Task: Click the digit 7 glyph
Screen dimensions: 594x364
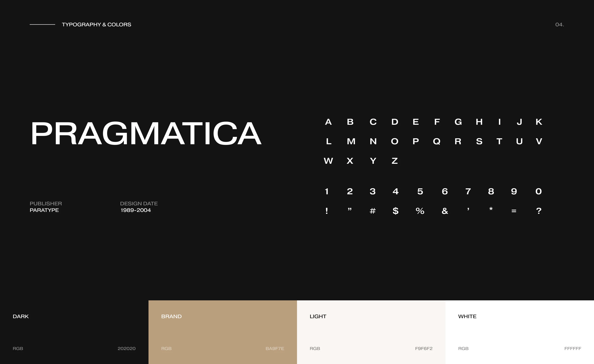Action: coord(468,191)
